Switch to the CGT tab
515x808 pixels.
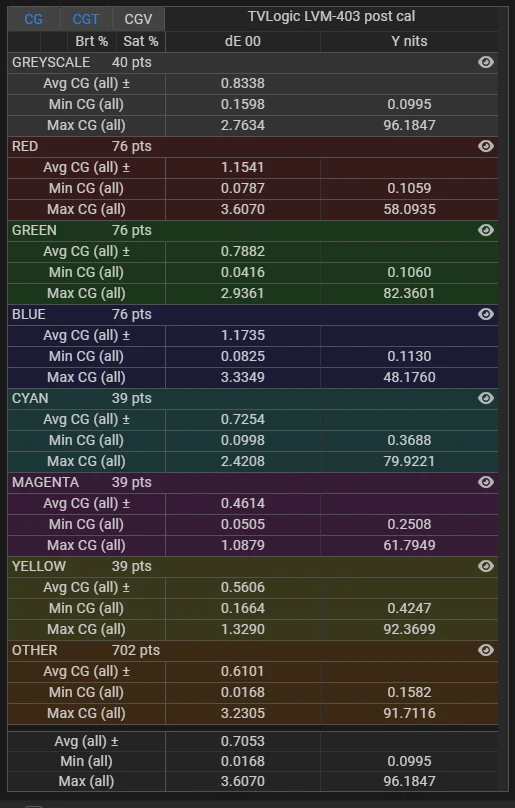click(x=86, y=19)
